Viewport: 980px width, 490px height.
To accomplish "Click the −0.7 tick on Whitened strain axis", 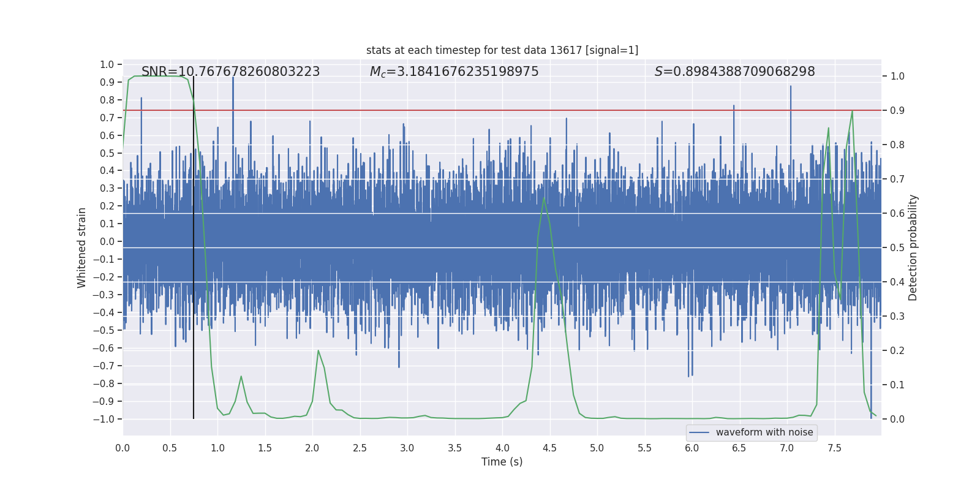I will (x=104, y=366).
